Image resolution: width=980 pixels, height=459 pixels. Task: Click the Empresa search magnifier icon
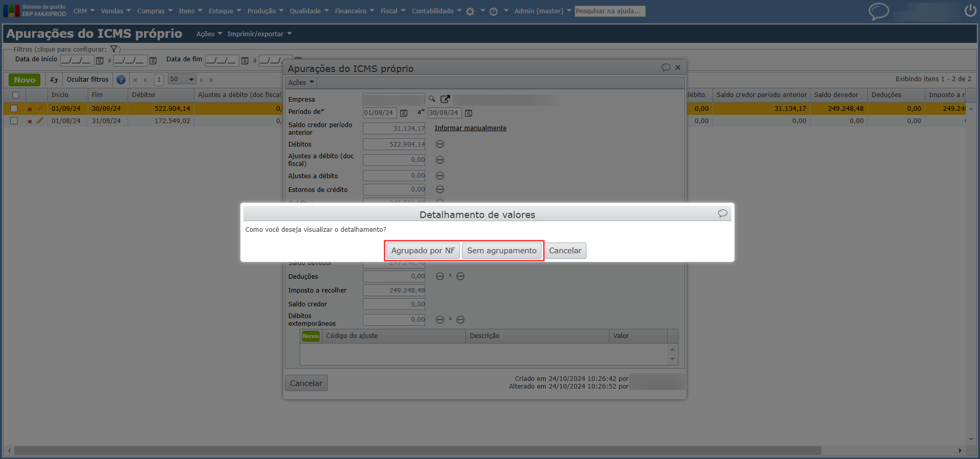[432, 99]
